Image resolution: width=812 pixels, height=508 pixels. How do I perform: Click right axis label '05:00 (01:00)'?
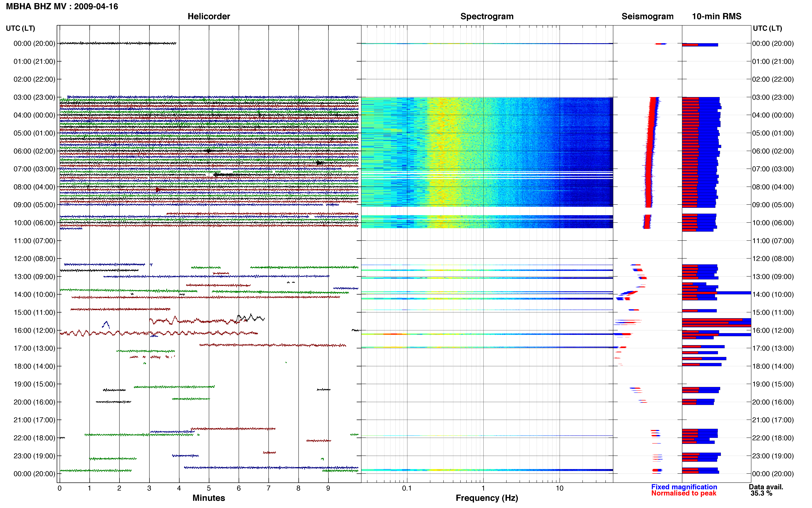pos(773,133)
